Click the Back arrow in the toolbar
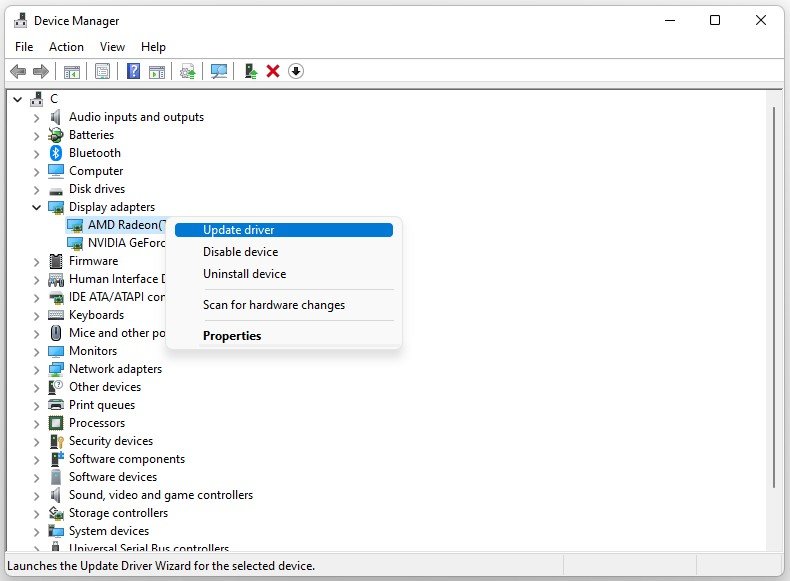The height and width of the screenshot is (581, 790). pyautogui.click(x=17, y=71)
